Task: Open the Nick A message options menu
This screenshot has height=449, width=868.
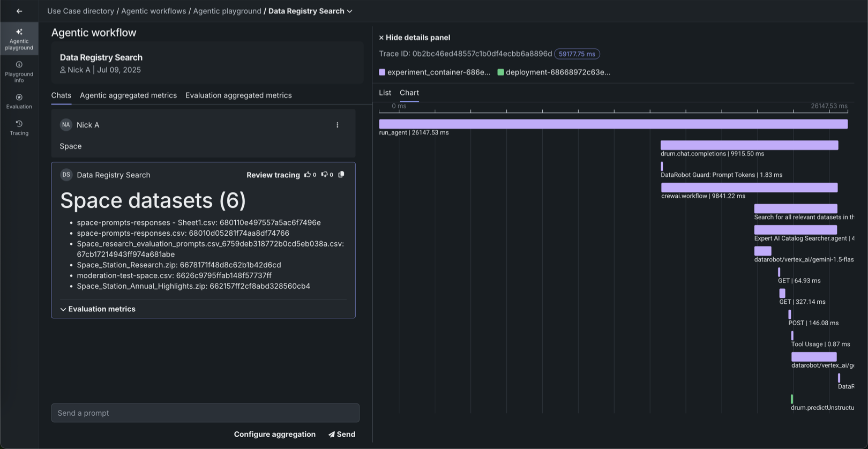Action: pos(338,125)
